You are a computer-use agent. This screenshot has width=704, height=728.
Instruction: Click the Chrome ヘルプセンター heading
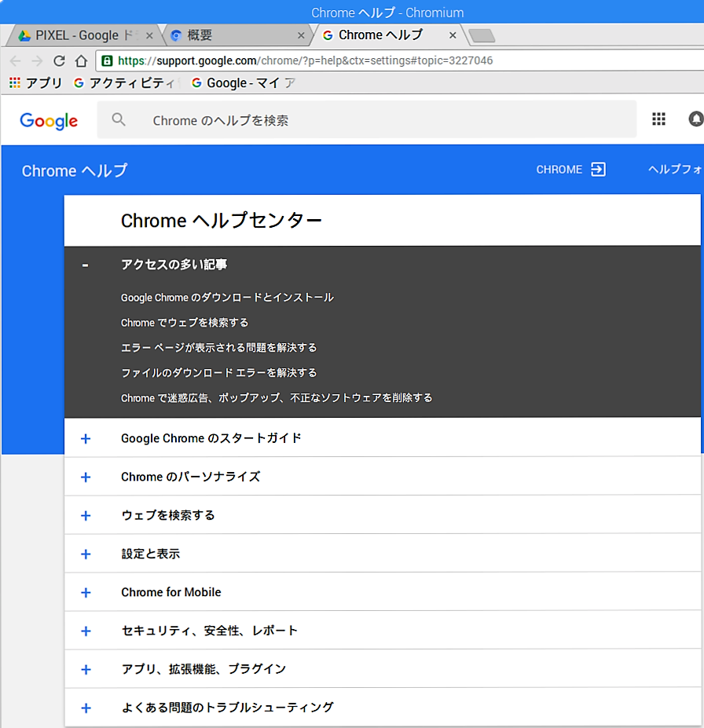[x=222, y=221]
